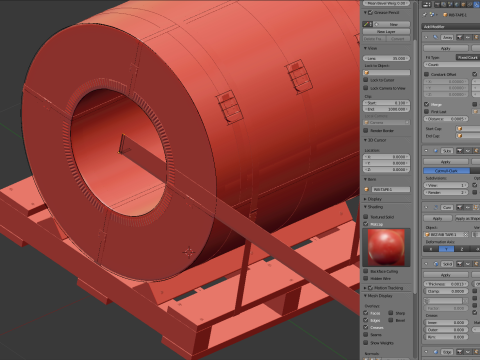Collapse the Mesh Display panel
This screenshot has width=480, height=360.
pos(365,296)
